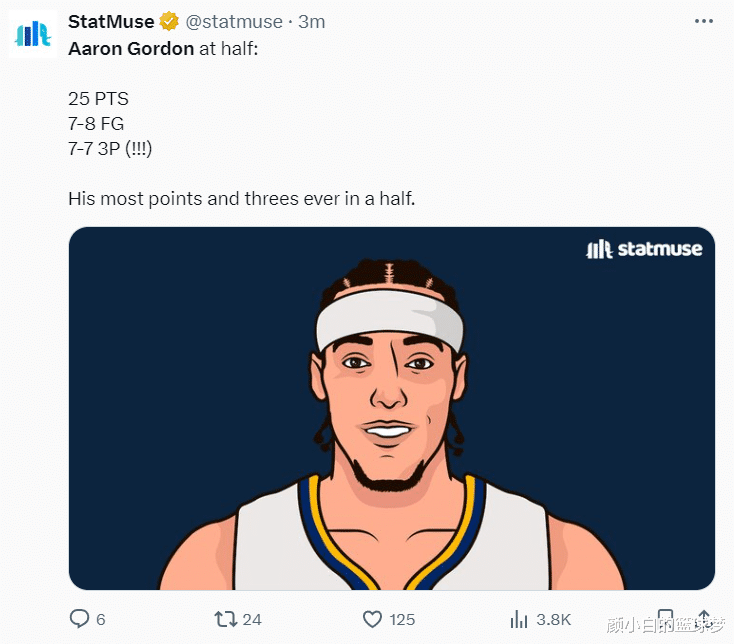This screenshot has width=734, height=644.
Task: Click the retweet count 24
Action: 252,620
